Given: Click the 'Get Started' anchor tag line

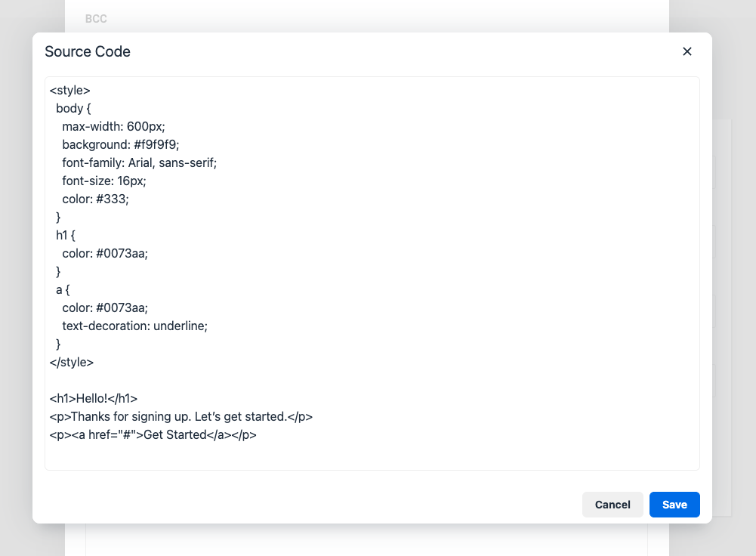Looking at the screenshot, I should coord(153,435).
